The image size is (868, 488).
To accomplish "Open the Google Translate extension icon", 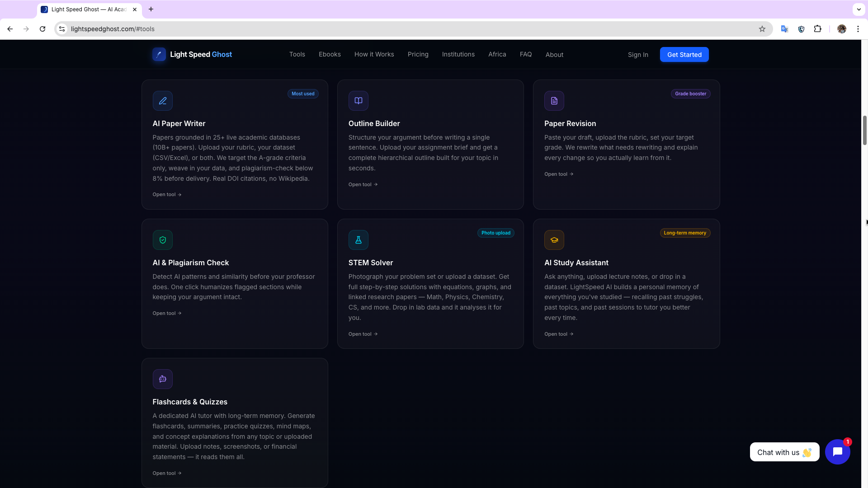I will [x=785, y=29].
